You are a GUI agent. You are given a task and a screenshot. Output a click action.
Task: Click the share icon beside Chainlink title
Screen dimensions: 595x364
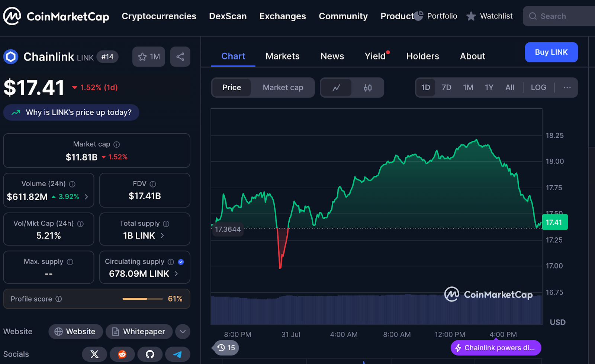(x=180, y=57)
